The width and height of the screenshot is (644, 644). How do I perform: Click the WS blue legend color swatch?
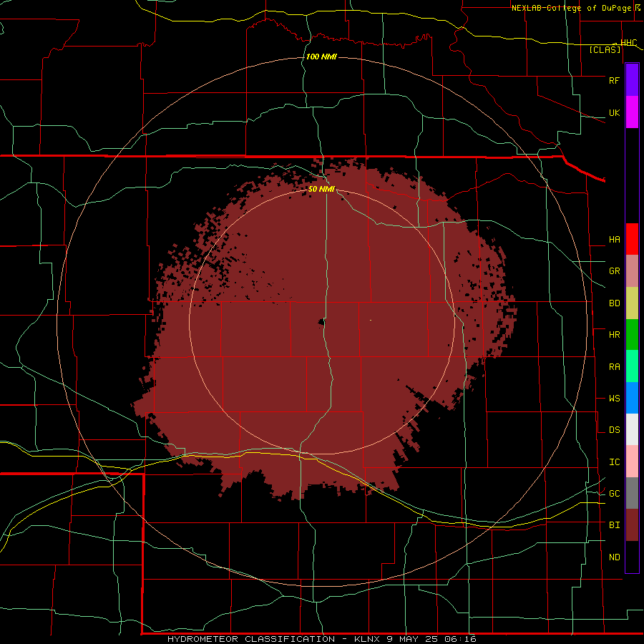click(x=632, y=398)
